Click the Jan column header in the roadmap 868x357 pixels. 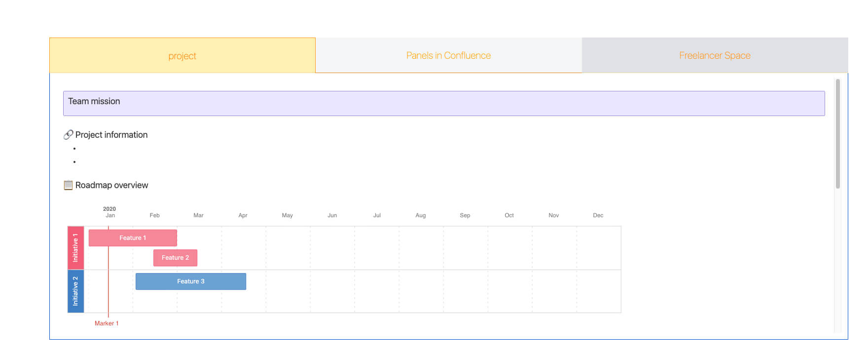110,215
